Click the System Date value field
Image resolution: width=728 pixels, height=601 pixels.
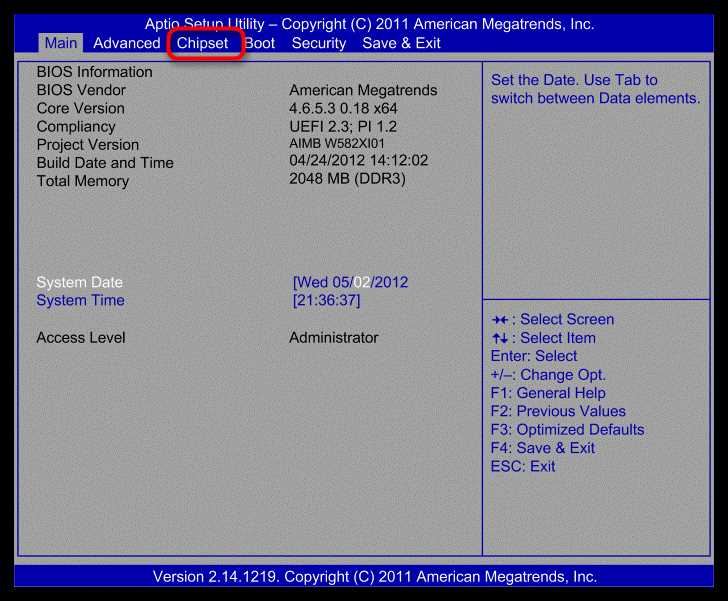coord(351,282)
